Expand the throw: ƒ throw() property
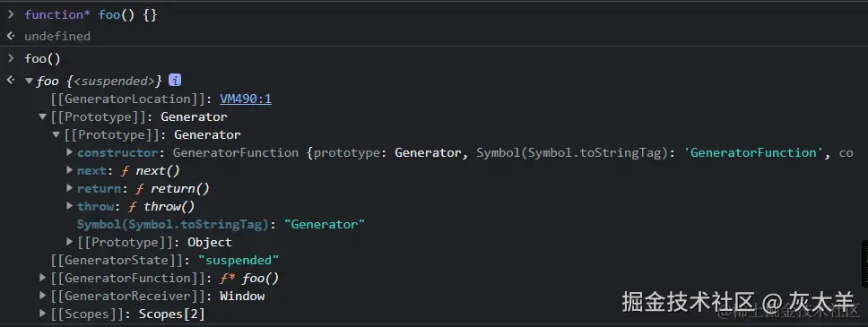Screen dimensions: 868x327 (x=69, y=206)
